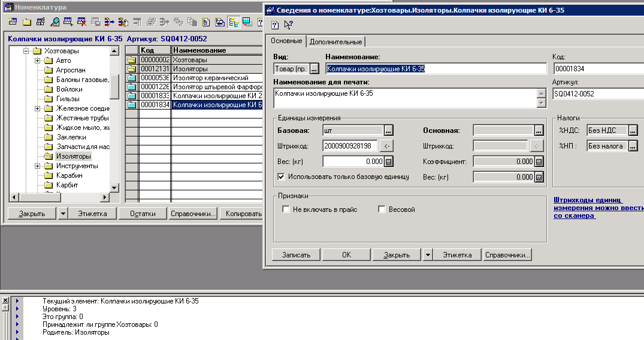Screen dimensions: 644x340
Task: Select the Основные tab
Action: [286, 41]
